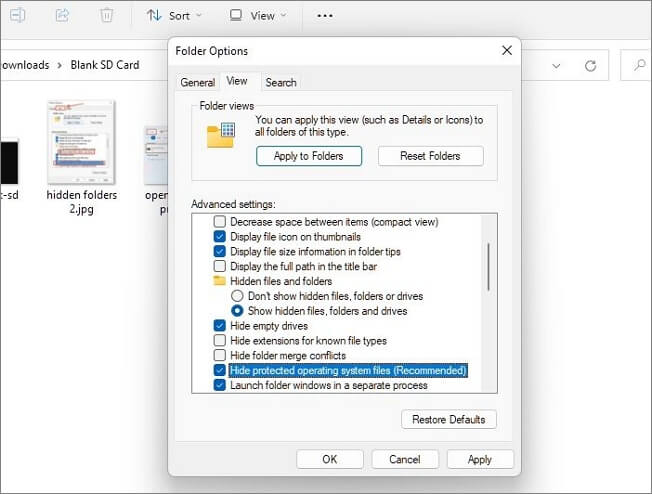Open the address bar history chevron
Image resolution: width=652 pixels, height=494 pixels.
pyautogui.click(x=557, y=65)
